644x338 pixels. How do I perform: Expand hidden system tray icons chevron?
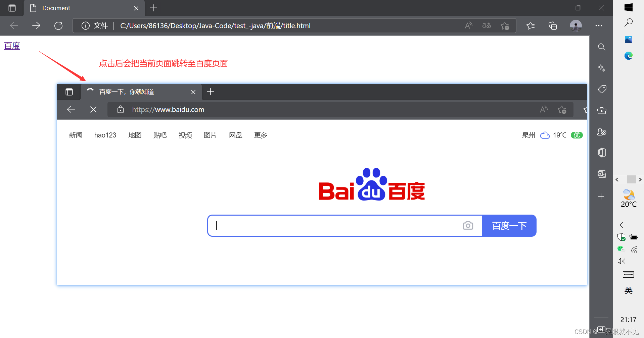[x=621, y=225]
